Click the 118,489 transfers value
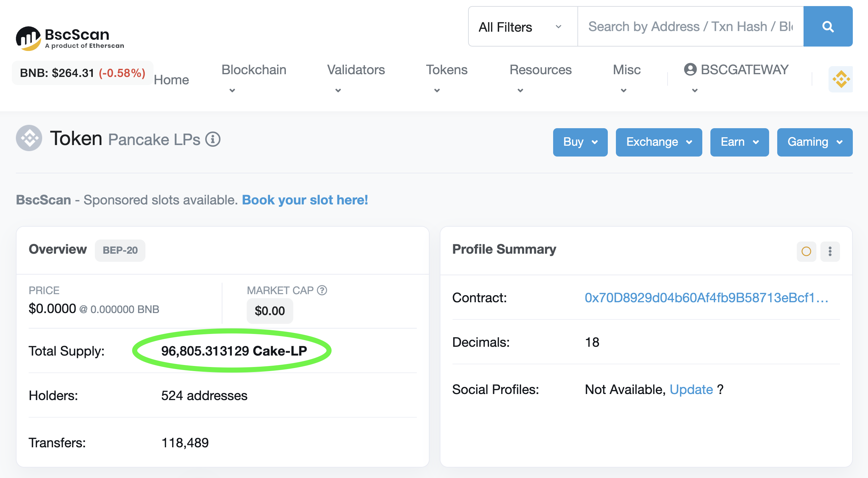This screenshot has height=478, width=868. point(185,443)
